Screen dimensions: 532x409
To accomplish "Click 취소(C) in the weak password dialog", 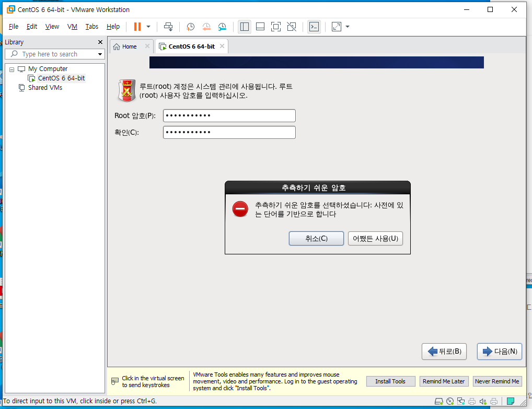I will (x=316, y=238).
